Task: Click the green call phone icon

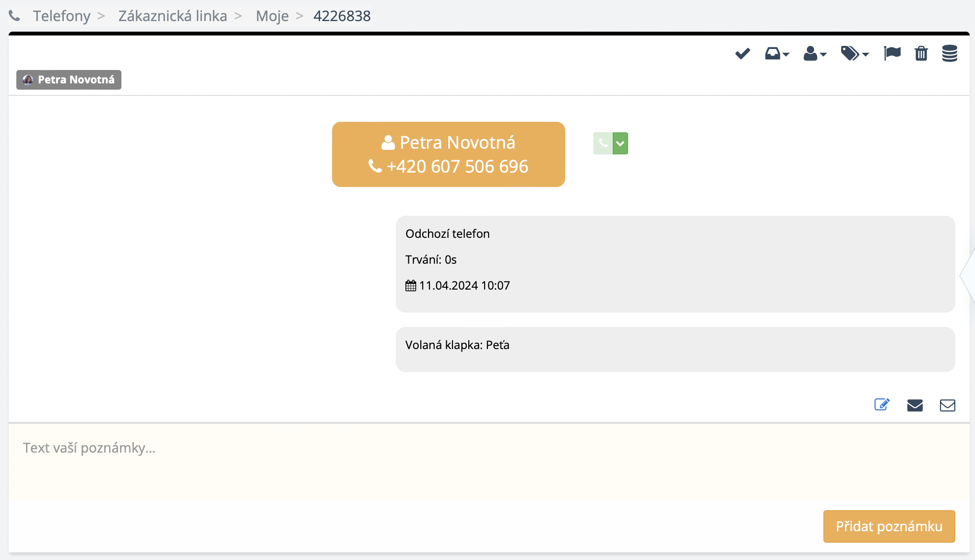Action: click(x=603, y=143)
